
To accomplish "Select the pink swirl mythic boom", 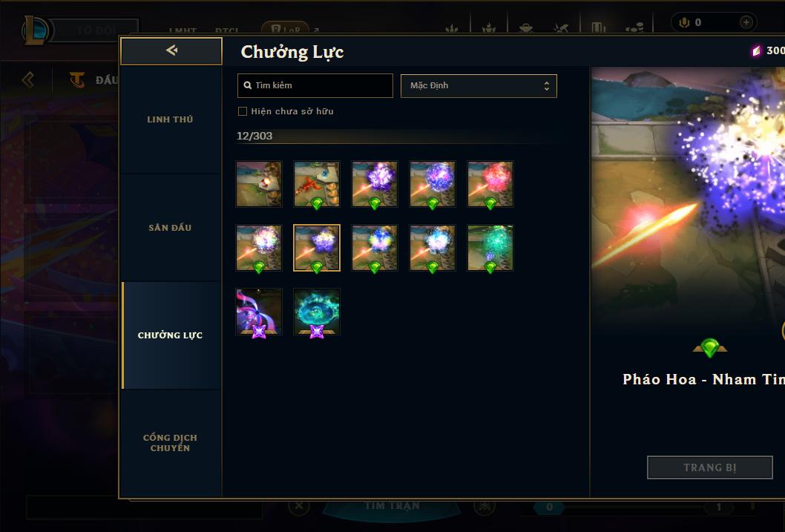I will [259, 312].
